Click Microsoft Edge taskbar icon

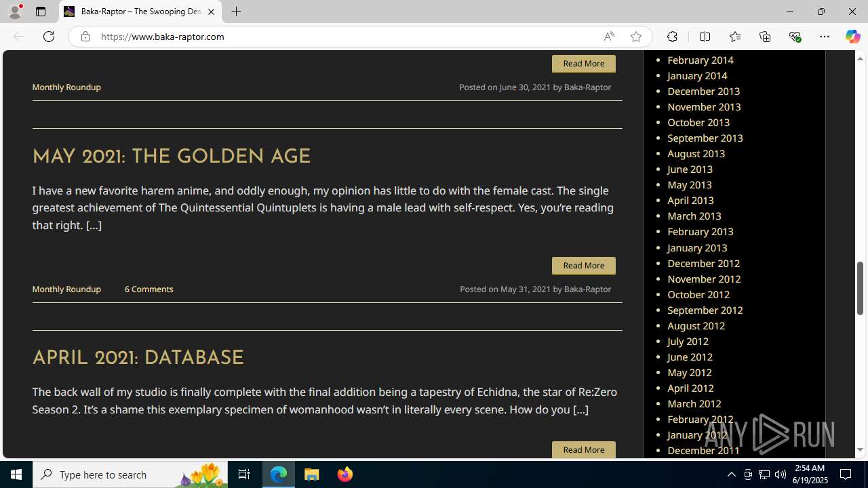click(279, 474)
